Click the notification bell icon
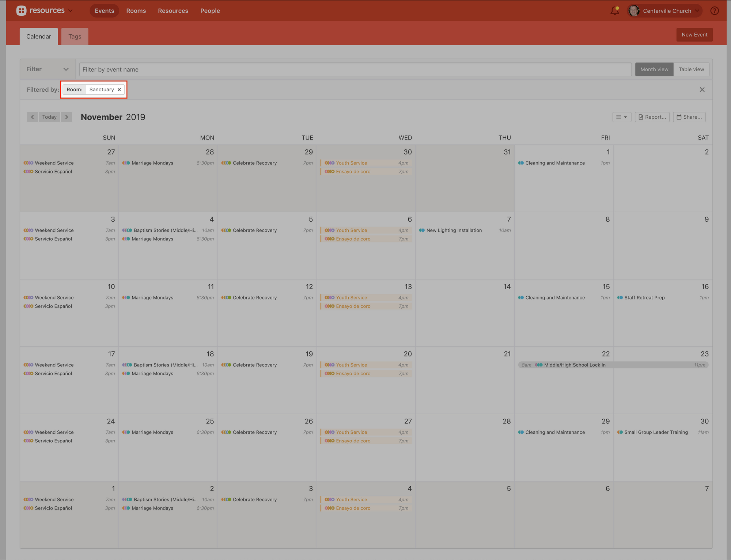Viewport: 731px width, 560px height. (x=614, y=11)
